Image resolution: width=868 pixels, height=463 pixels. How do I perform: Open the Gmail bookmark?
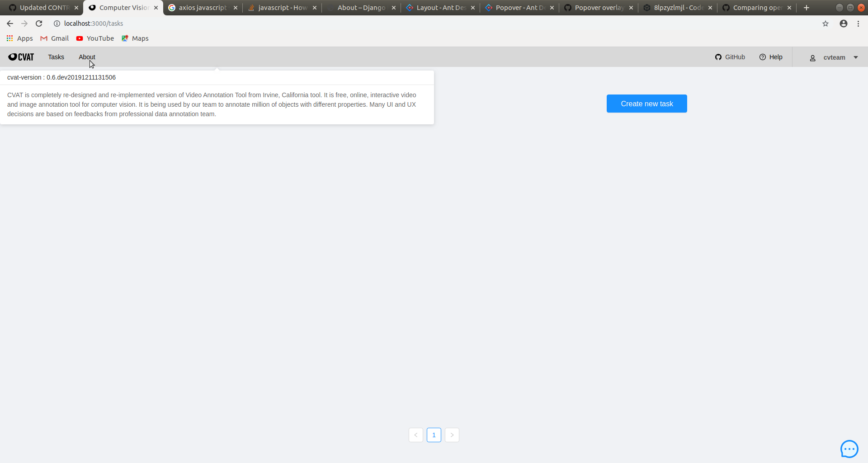point(55,38)
